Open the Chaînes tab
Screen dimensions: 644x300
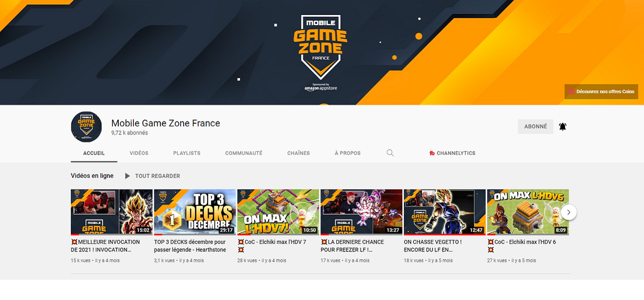[x=299, y=153]
